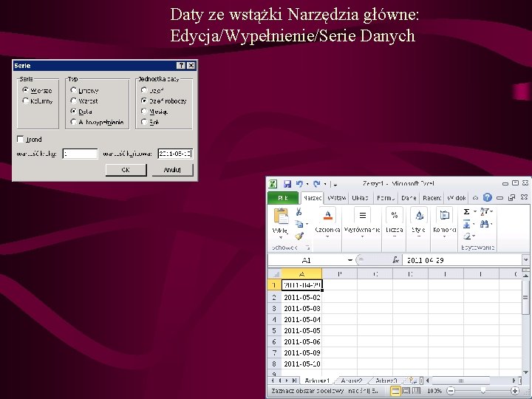Click the Undo arrow in Excel's title bar

point(299,184)
